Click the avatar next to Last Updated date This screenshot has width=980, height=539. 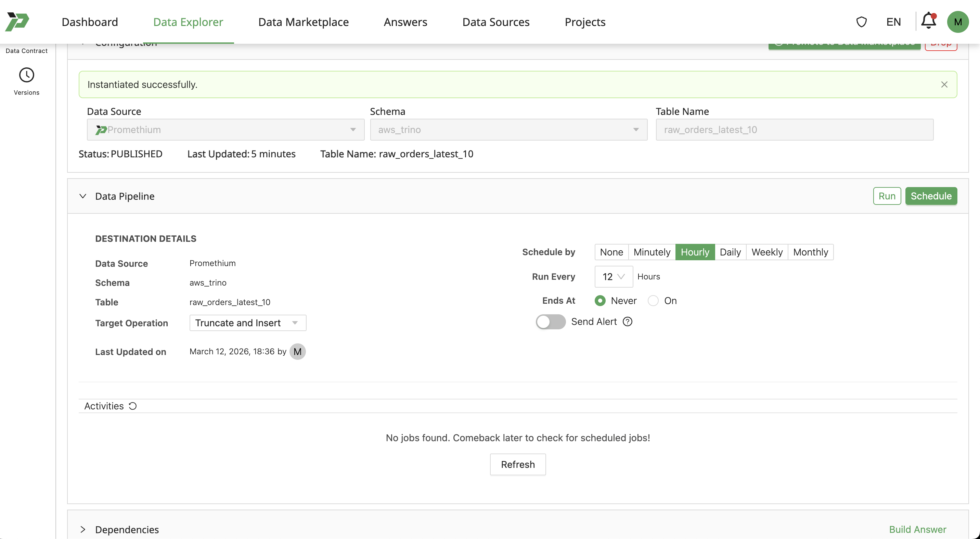tap(298, 351)
